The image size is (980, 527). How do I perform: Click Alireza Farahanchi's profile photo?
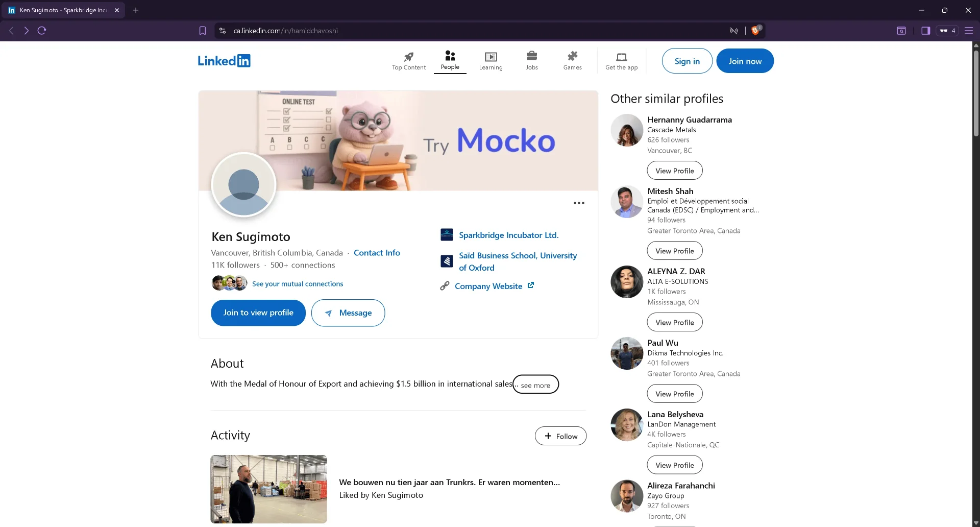pyautogui.click(x=627, y=496)
